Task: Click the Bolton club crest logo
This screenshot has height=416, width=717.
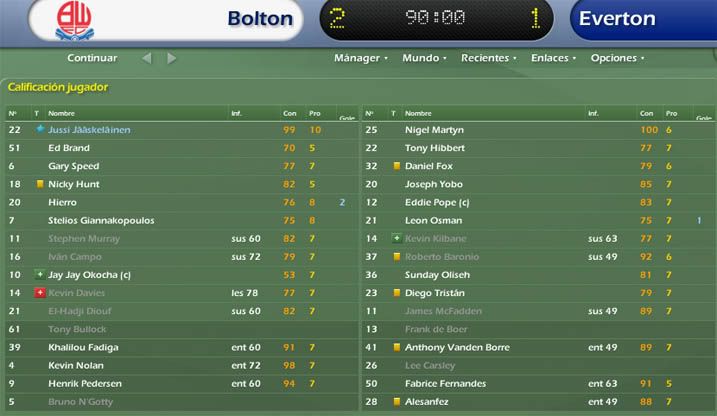Action: [x=75, y=21]
